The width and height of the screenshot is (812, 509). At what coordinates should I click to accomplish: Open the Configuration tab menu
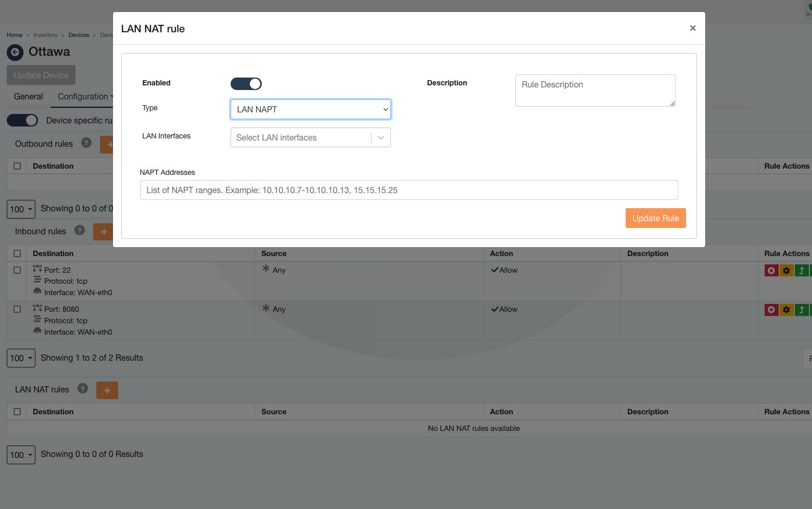[85, 96]
